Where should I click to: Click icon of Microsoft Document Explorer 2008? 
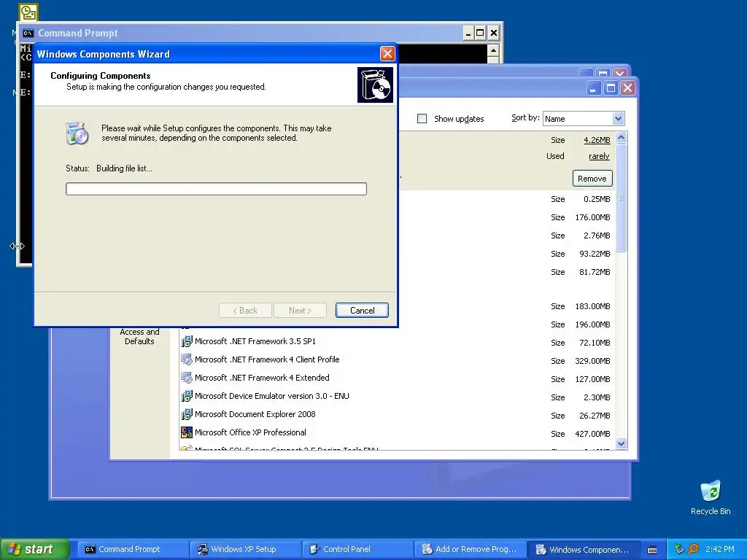[x=187, y=414]
